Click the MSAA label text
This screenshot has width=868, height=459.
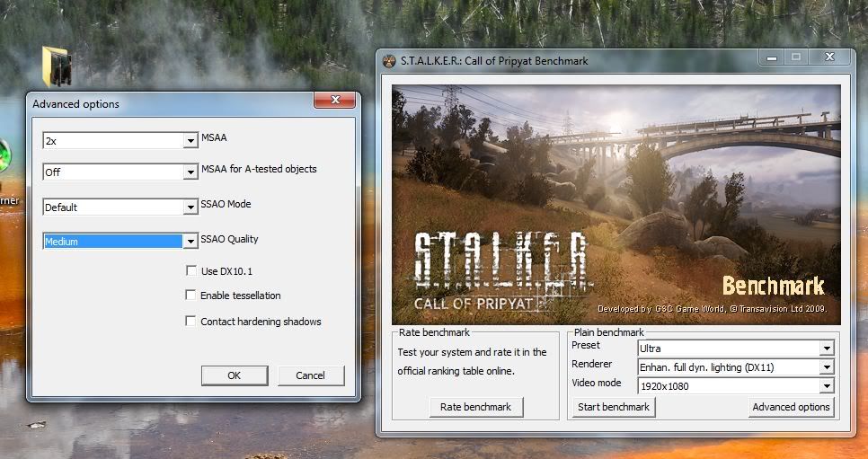214,137
